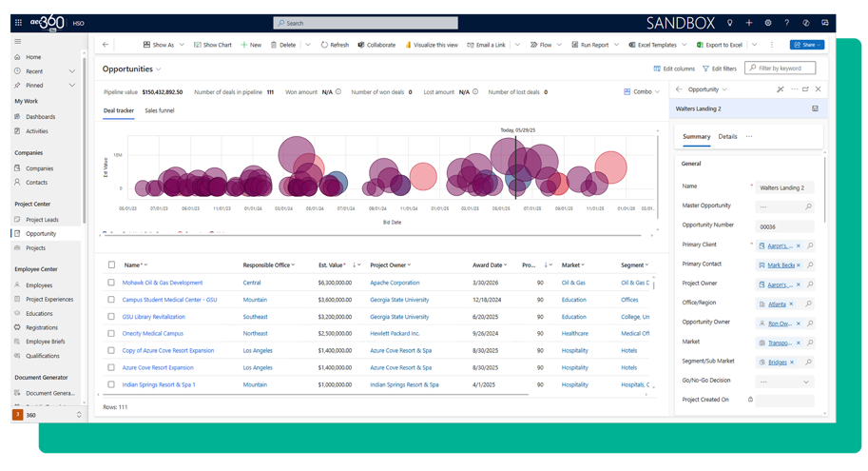Go back using the back arrow

point(106,45)
